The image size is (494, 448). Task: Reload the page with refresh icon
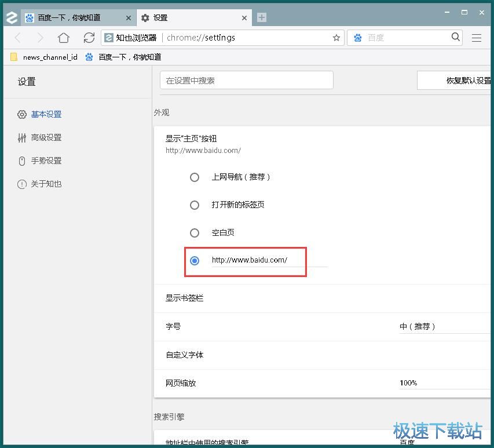point(89,38)
